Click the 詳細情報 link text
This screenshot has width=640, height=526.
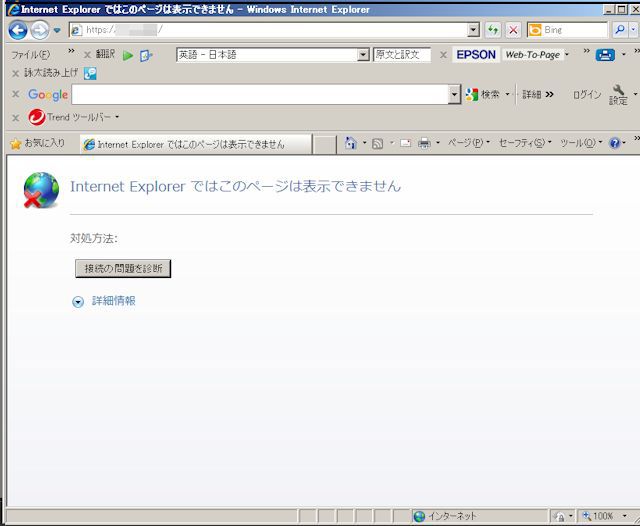(113, 301)
